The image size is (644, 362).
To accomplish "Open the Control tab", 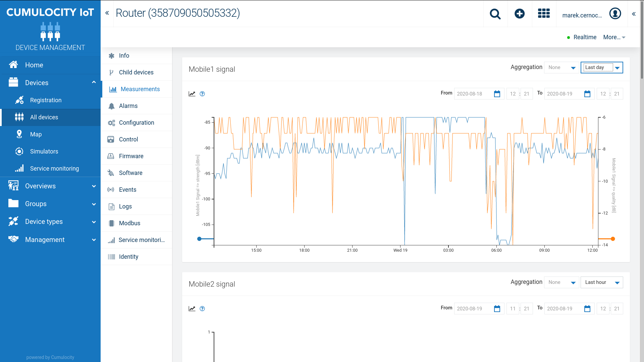I will 137,139.
